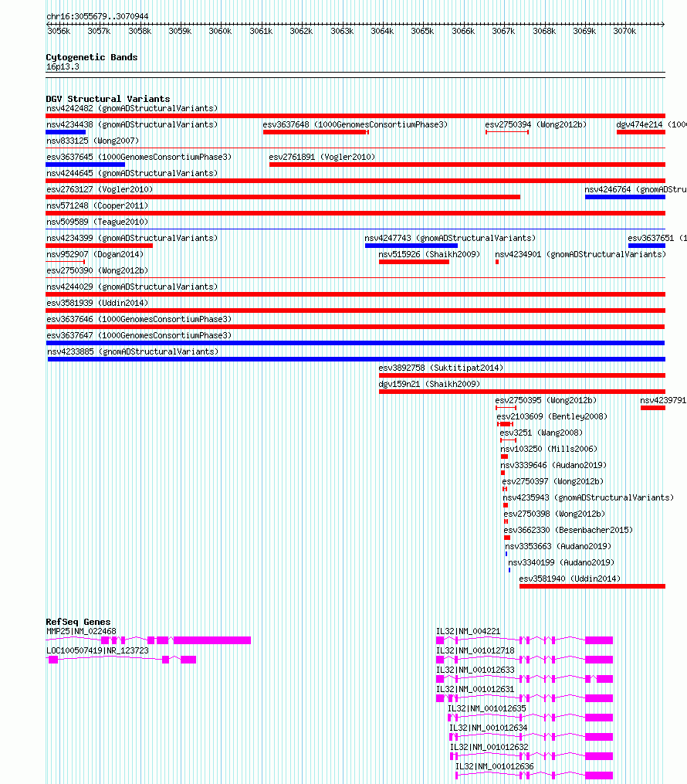Image resolution: width=687 pixels, height=784 pixels.
Task: Click the esv2750394 Wong2012b variant label
Action: click(x=536, y=124)
